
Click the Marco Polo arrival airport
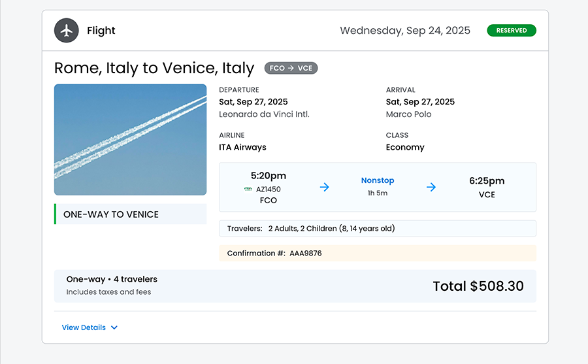coord(408,114)
